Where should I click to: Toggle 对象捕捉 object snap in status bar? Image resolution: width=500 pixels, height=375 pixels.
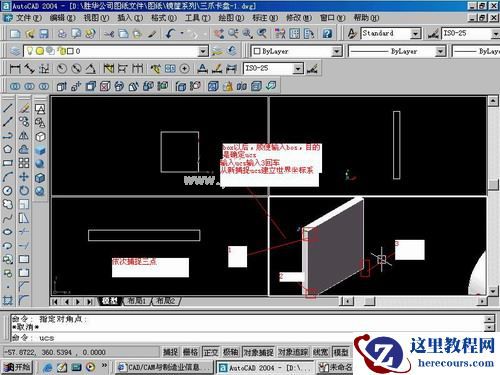(258, 352)
